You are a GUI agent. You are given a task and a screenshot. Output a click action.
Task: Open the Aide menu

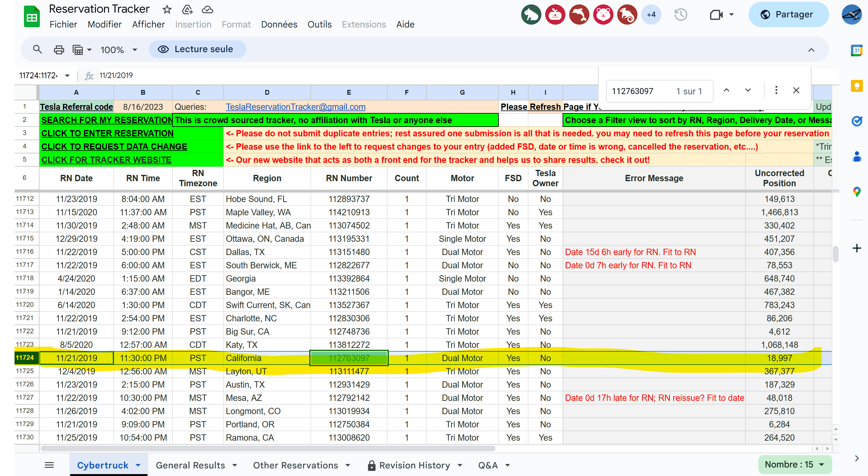pos(405,24)
